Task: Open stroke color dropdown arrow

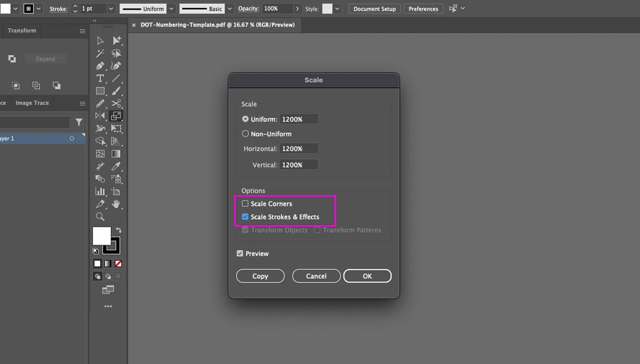Action: pyautogui.click(x=38, y=9)
